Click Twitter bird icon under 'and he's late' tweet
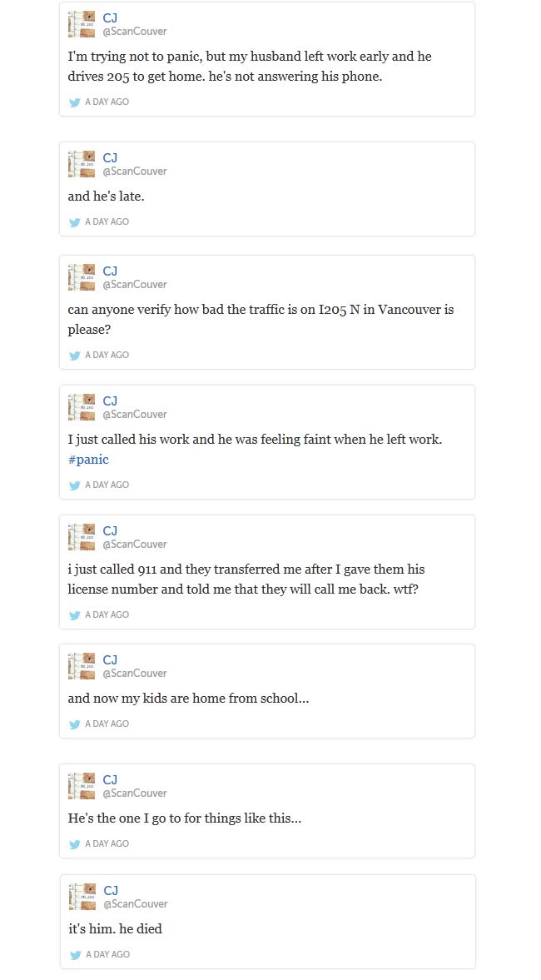 tap(75, 222)
